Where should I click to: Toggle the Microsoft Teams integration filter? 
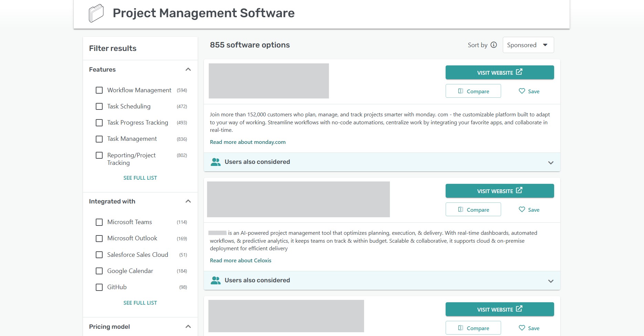(x=99, y=222)
